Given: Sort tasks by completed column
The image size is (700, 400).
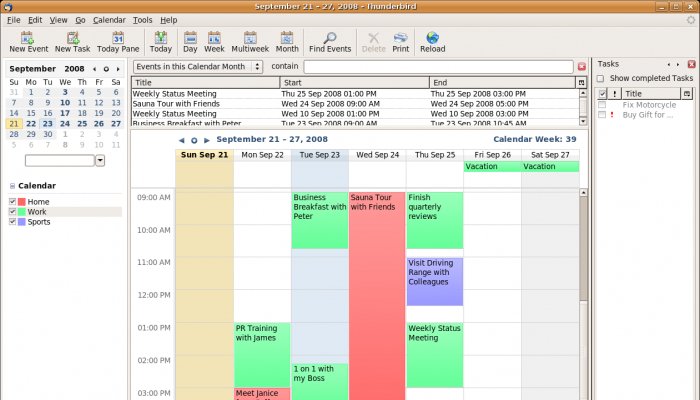Looking at the screenshot, I should [x=602, y=94].
